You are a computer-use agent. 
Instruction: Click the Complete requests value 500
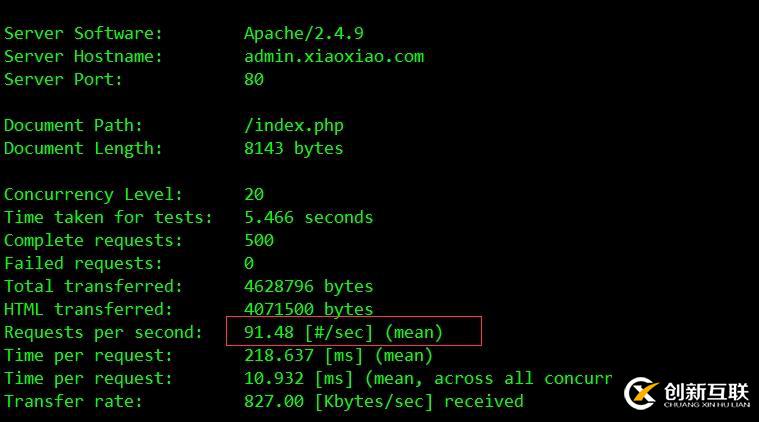(259, 240)
